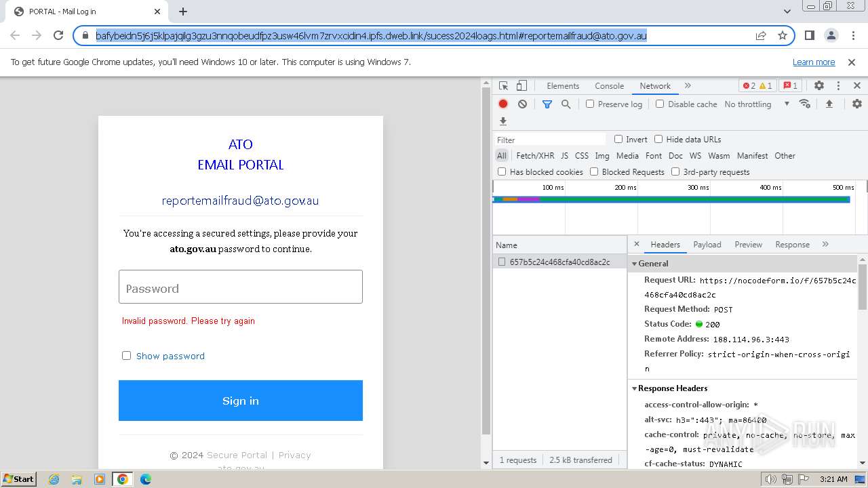Click the red error count badge

(x=748, y=86)
